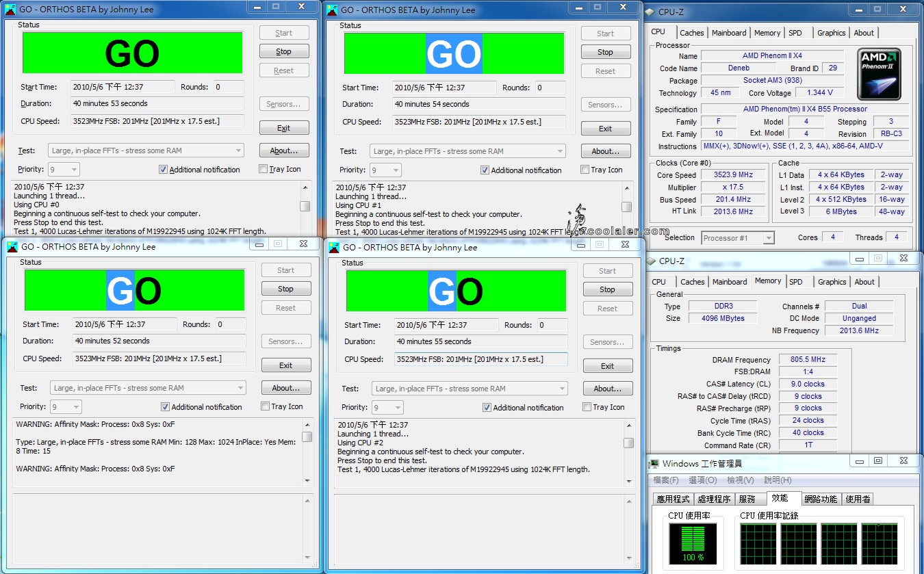
Task: Click Exit in the 55-seconds ORTHOS window
Action: [608, 366]
